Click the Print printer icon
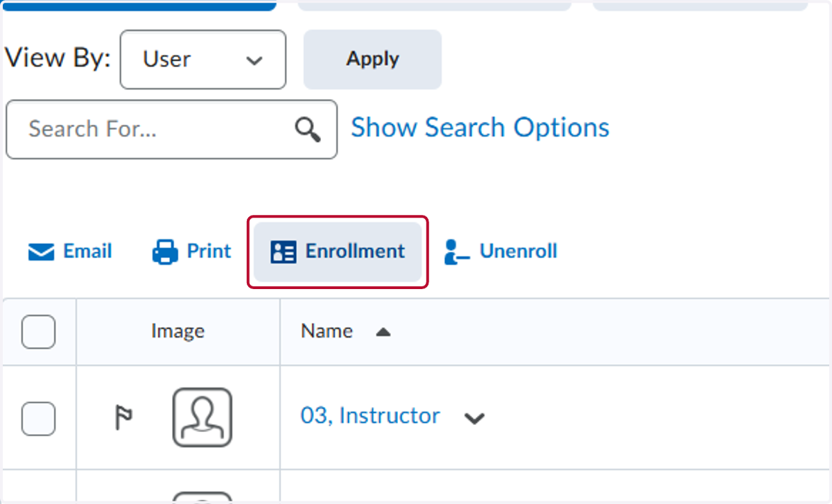Viewport: 832px width, 504px height. pos(165,252)
